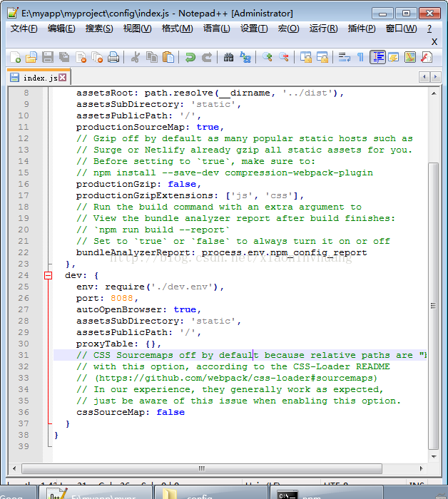Click 'bundleAnalyzerReport' on line 22

(133, 252)
